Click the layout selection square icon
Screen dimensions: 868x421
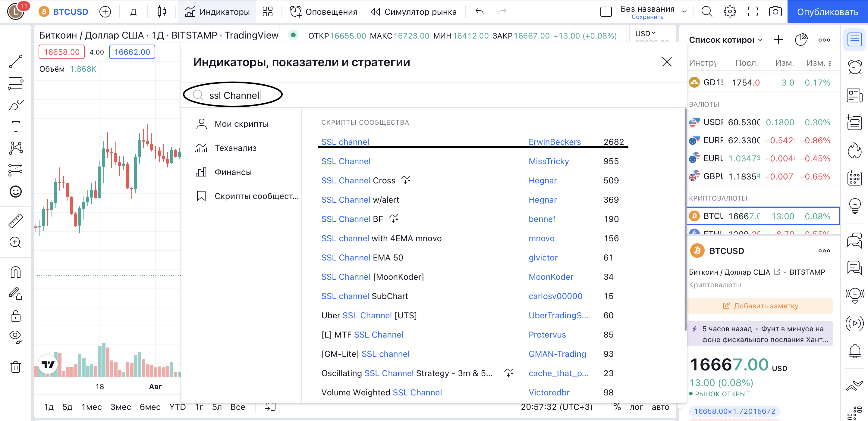click(x=606, y=12)
